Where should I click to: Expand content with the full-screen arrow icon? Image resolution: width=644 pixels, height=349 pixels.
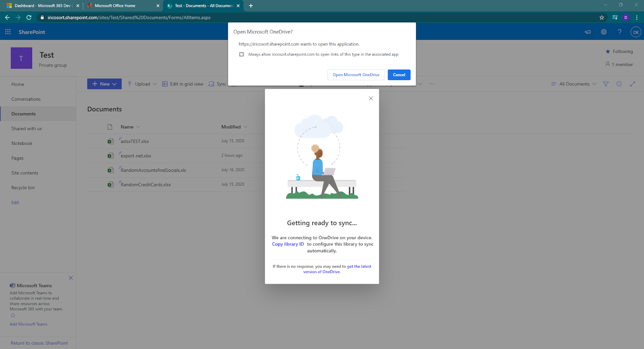tap(633, 84)
